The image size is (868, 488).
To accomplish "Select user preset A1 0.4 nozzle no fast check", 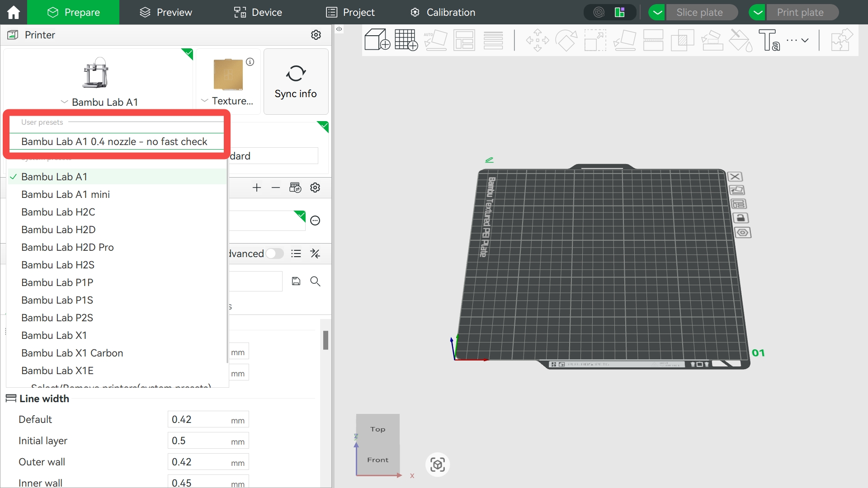I will [x=116, y=141].
